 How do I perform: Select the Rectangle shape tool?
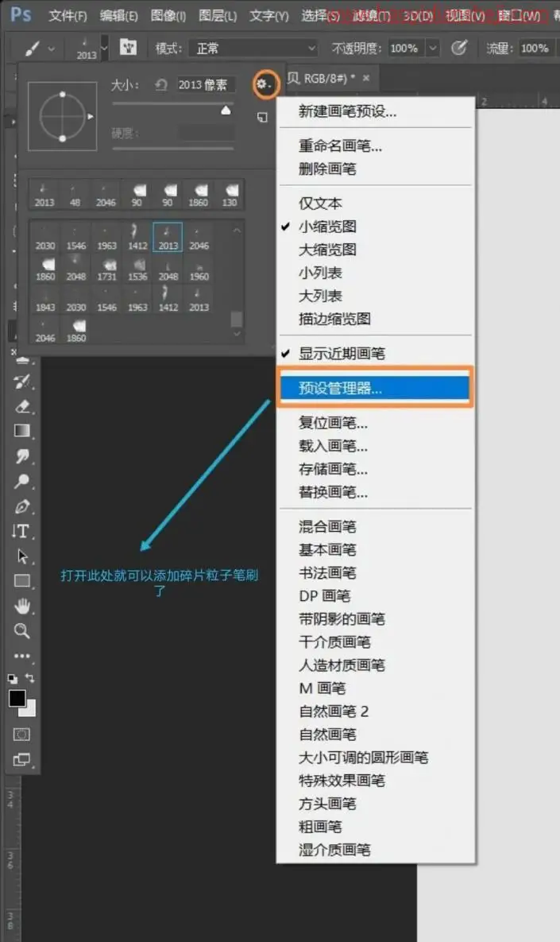click(x=22, y=581)
